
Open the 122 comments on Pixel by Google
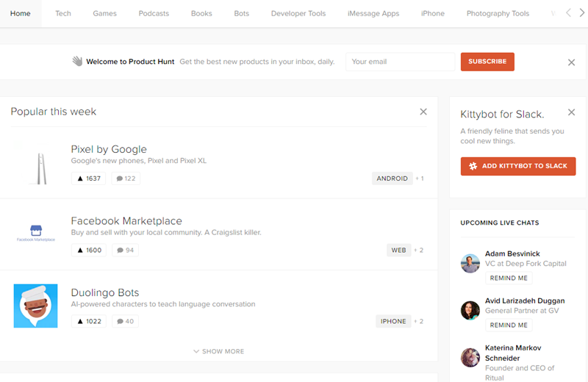(x=126, y=179)
